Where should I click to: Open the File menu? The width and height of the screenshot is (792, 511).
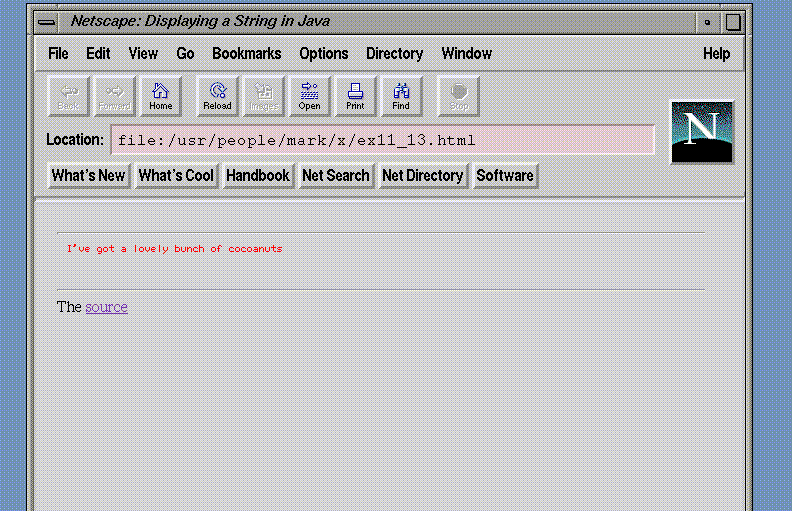coord(58,54)
